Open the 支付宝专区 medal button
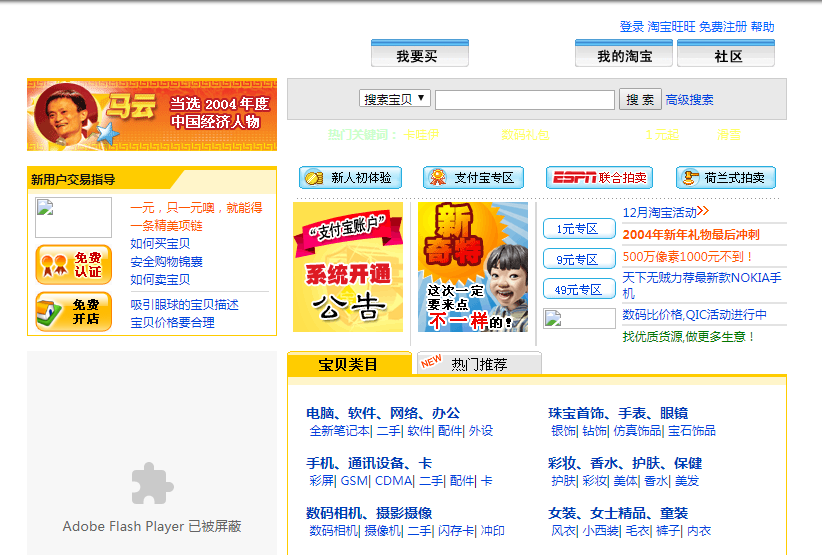 tap(473, 178)
